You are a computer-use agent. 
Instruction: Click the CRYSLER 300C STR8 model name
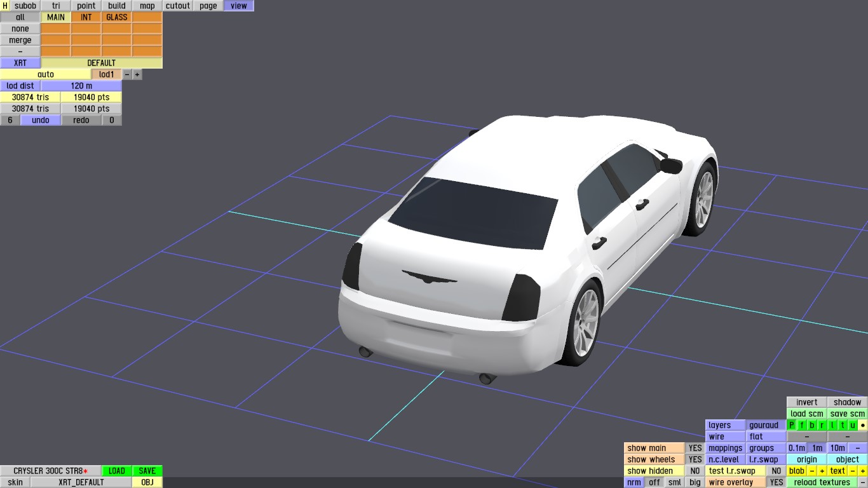coord(51,471)
